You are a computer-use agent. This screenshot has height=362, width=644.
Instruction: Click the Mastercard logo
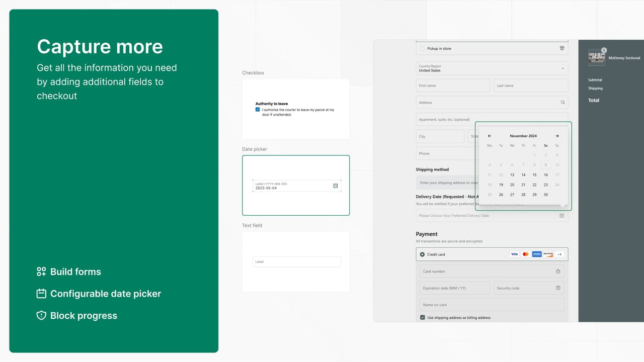(x=526, y=254)
